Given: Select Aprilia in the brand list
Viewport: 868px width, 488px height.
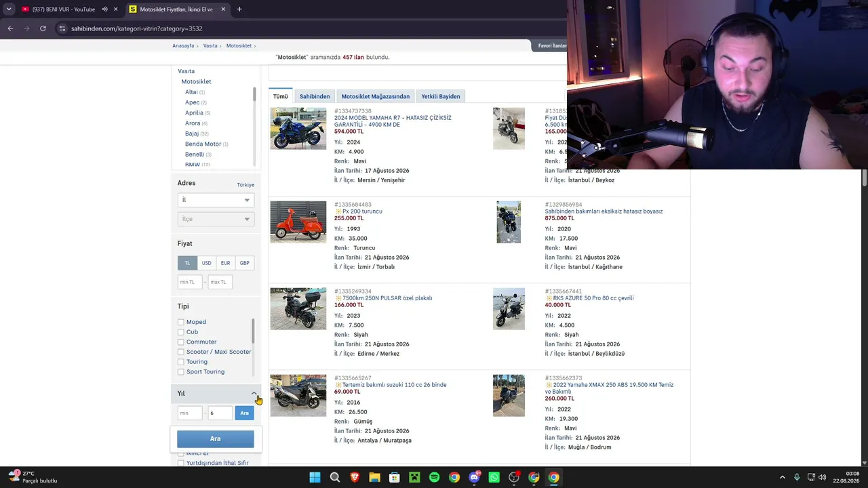Looking at the screenshot, I should (194, 113).
